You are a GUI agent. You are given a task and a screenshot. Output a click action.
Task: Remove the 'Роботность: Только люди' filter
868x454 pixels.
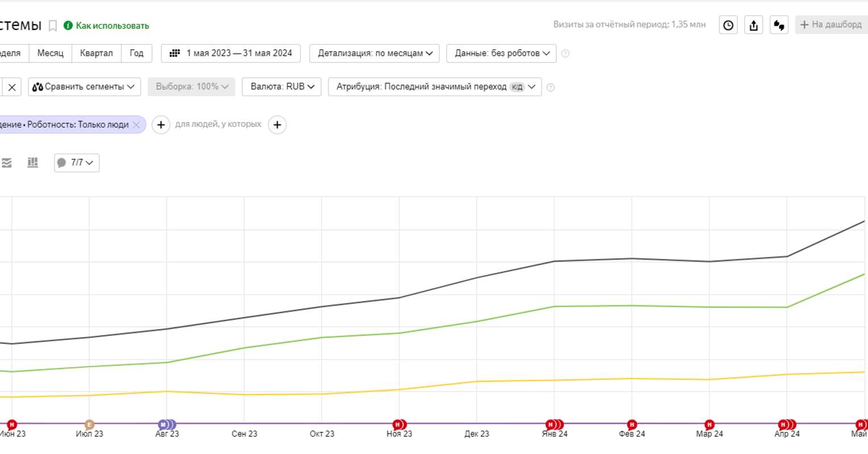(x=136, y=125)
